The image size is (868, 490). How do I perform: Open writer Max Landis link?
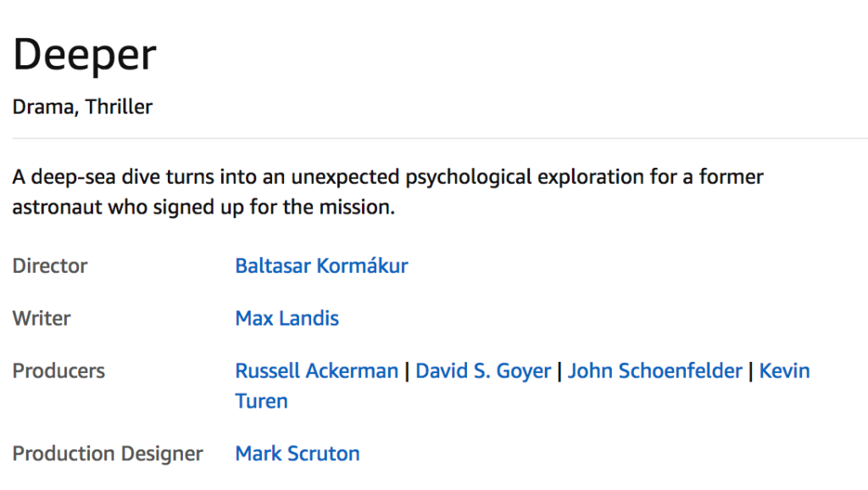click(x=287, y=319)
